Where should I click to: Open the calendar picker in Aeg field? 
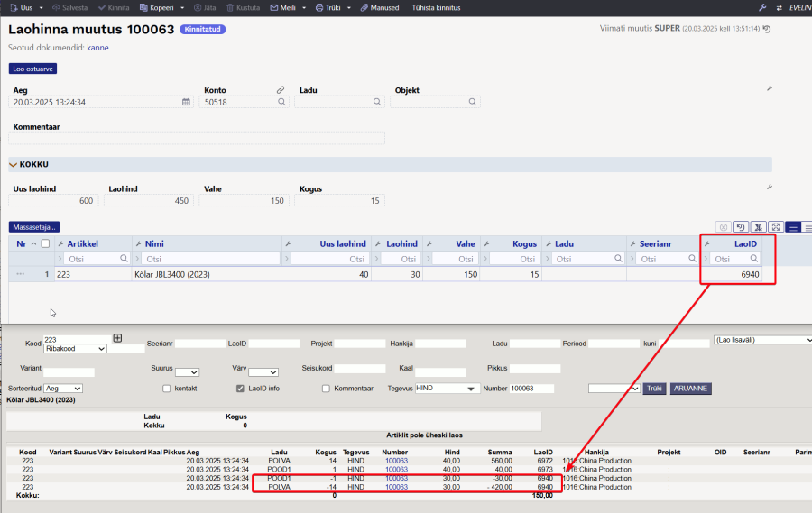(x=186, y=102)
